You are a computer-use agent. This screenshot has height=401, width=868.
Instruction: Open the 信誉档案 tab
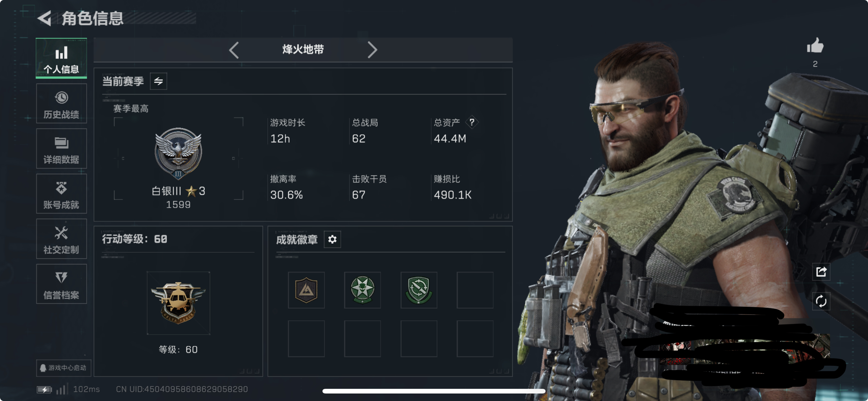(61, 284)
